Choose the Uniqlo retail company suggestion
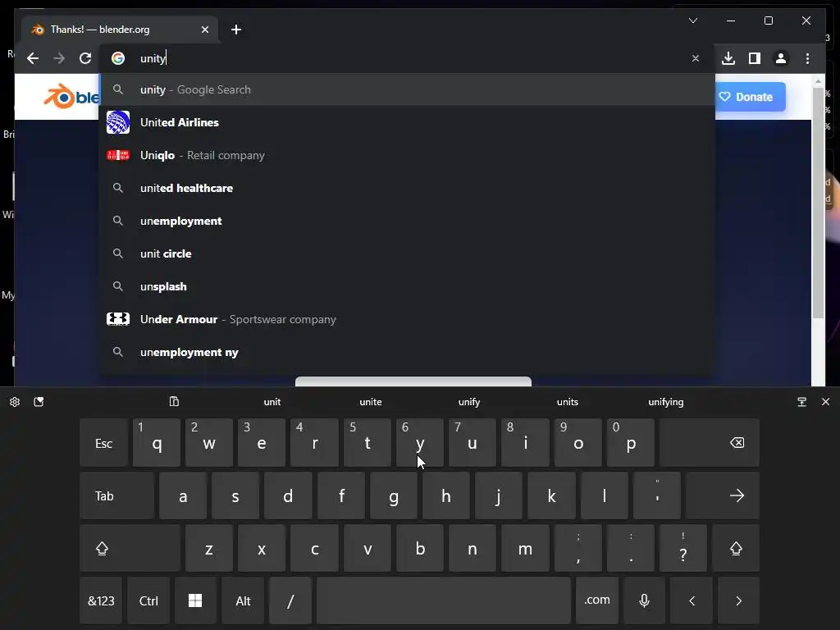 407,155
